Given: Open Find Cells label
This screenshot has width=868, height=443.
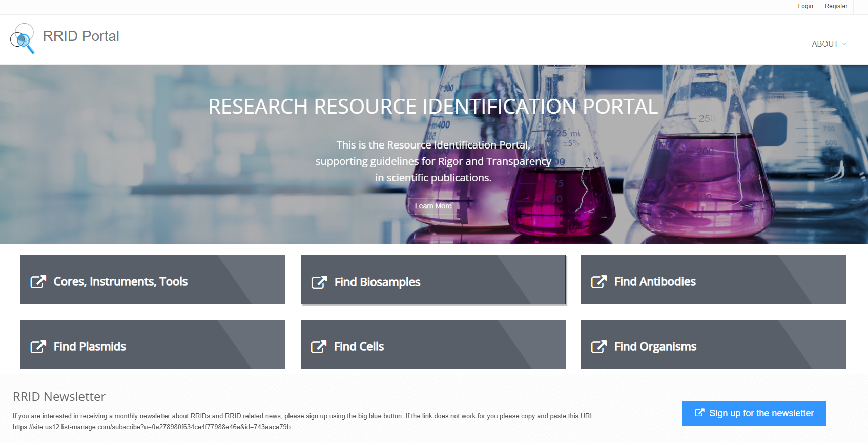Looking at the screenshot, I should pos(359,347).
